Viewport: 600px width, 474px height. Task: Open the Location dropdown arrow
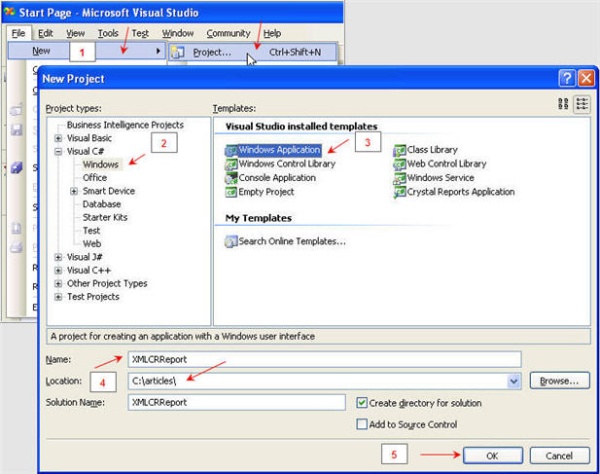click(514, 381)
